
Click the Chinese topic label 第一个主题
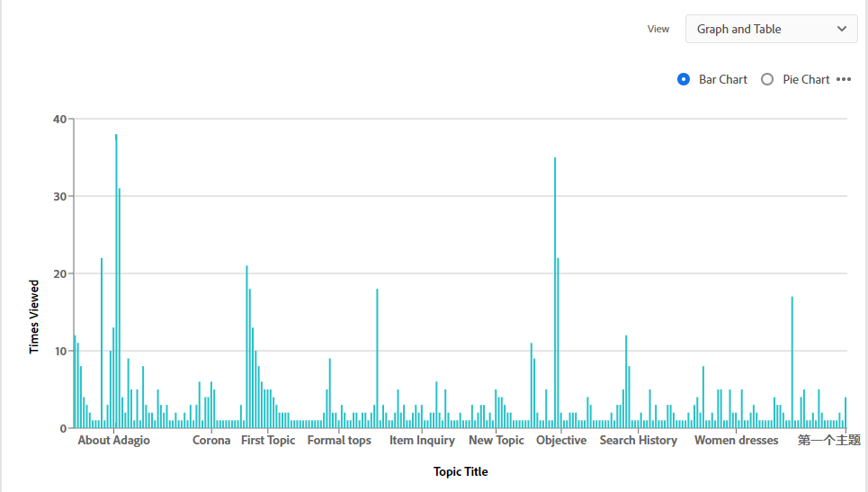point(828,440)
